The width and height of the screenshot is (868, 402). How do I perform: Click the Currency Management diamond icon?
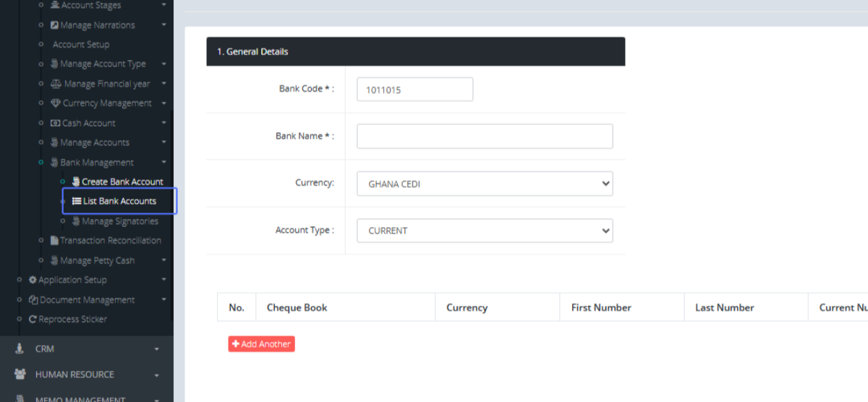pyautogui.click(x=56, y=103)
